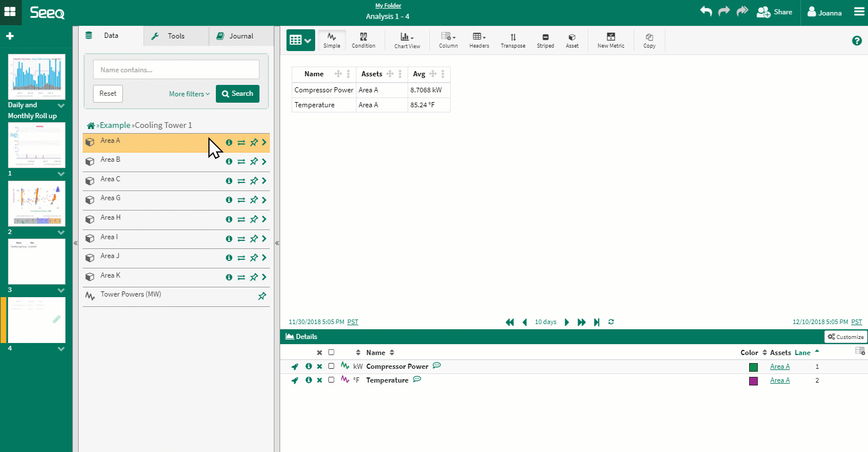The image size is (868, 452).
Task: Expand the More filters dropdown
Action: tap(189, 94)
